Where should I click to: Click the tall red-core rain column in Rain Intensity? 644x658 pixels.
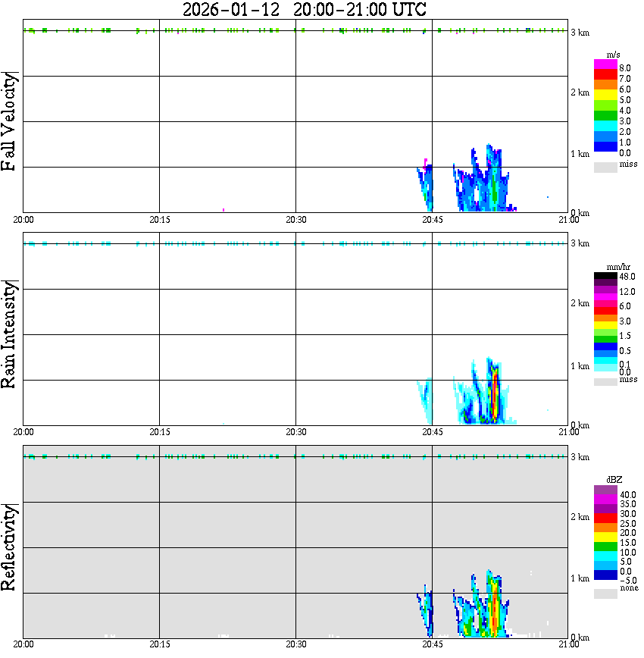point(496,394)
